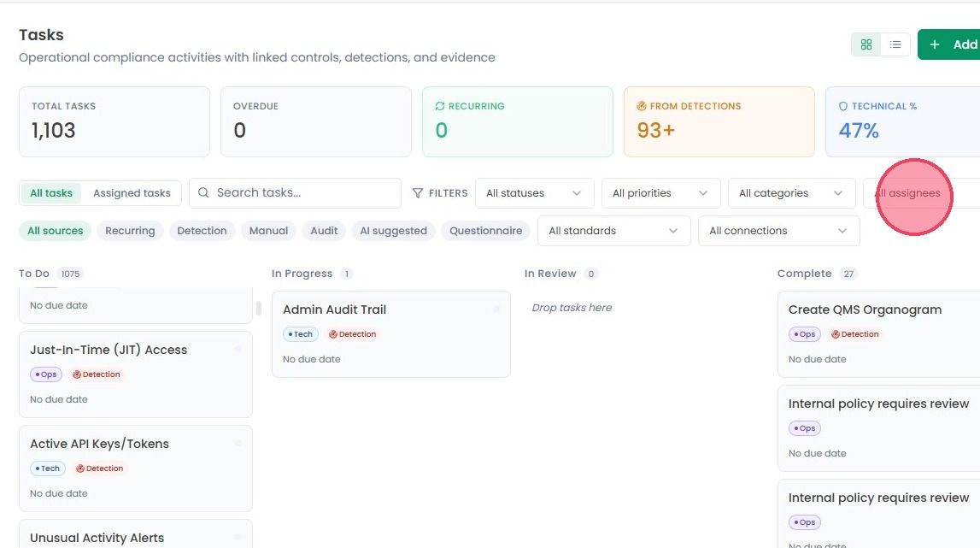Toggle the Questionnaire source chip
Screen dimensions: 980x548
point(485,231)
